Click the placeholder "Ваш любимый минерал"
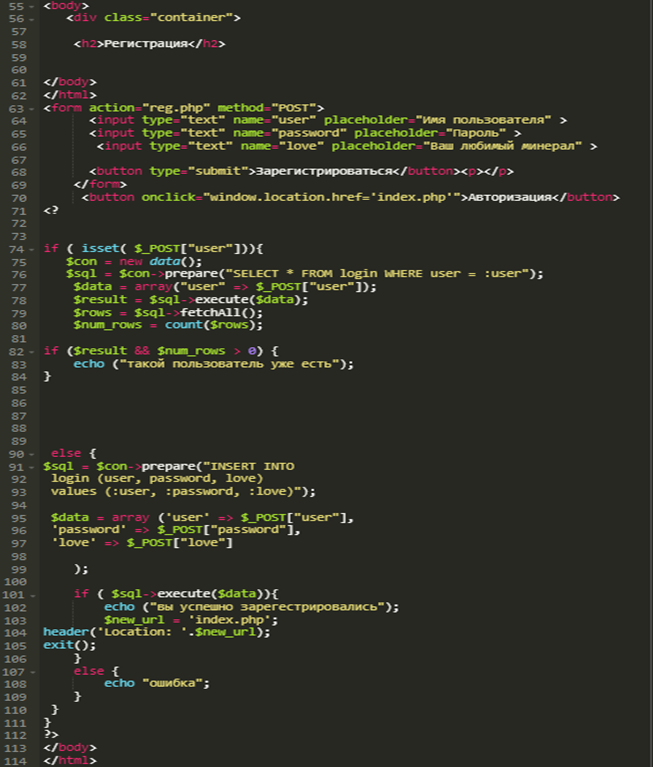 pos(502,146)
